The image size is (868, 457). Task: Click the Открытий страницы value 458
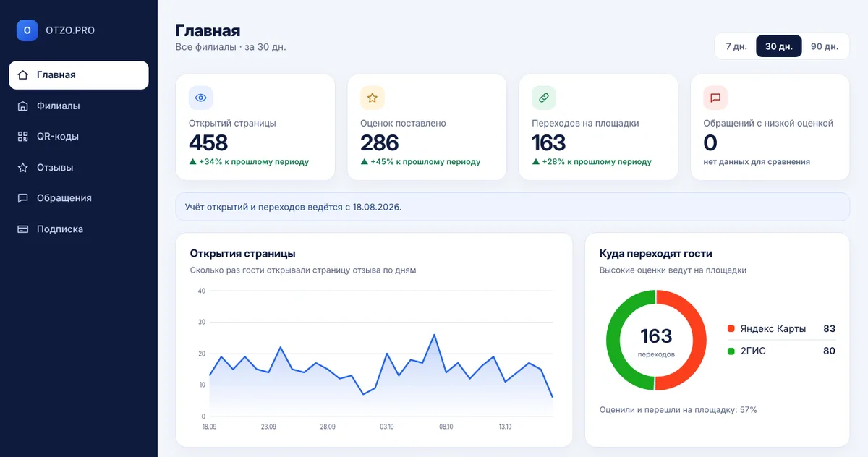208,142
